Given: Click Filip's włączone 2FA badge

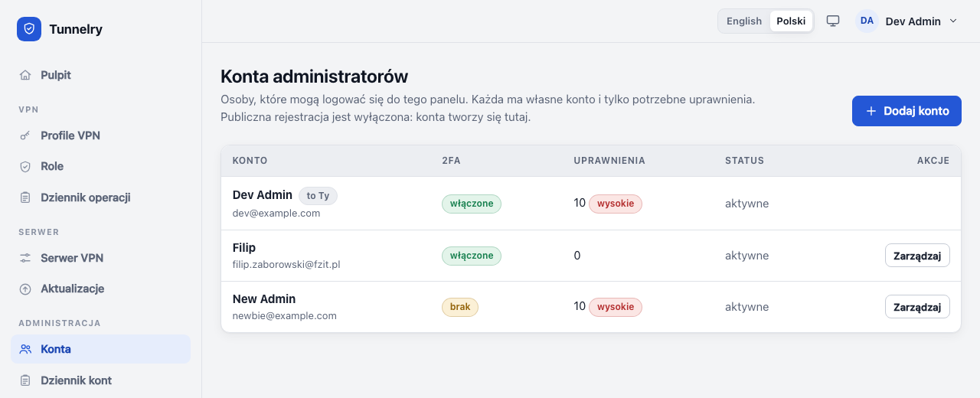Looking at the screenshot, I should (x=472, y=256).
